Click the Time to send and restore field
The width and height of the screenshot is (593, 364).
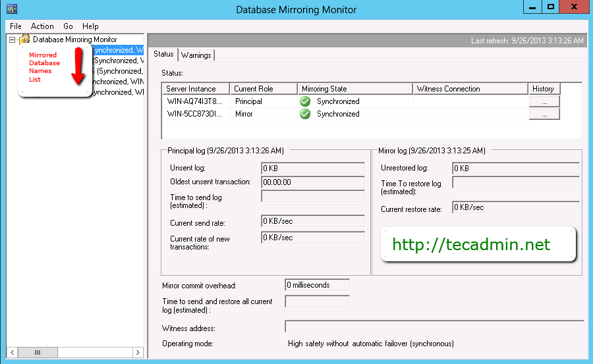click(x=318, y=301)
